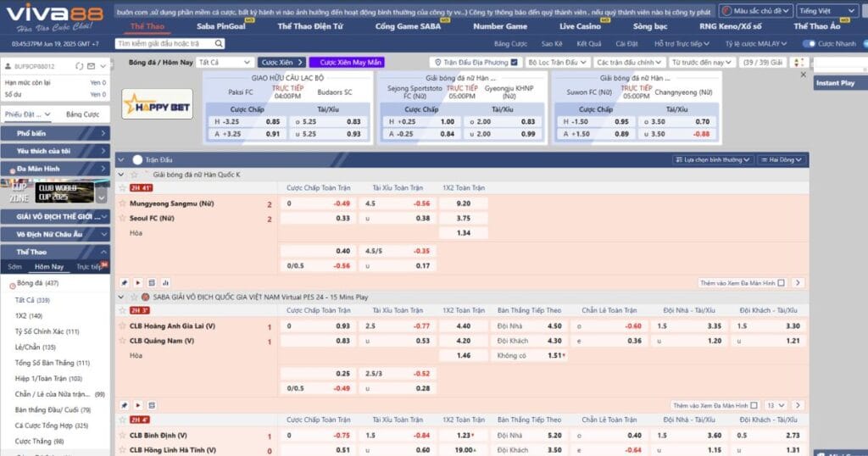This screenshot has width=868, height=456.
Task: Close the featured matches panel
Action: point(804,75)
